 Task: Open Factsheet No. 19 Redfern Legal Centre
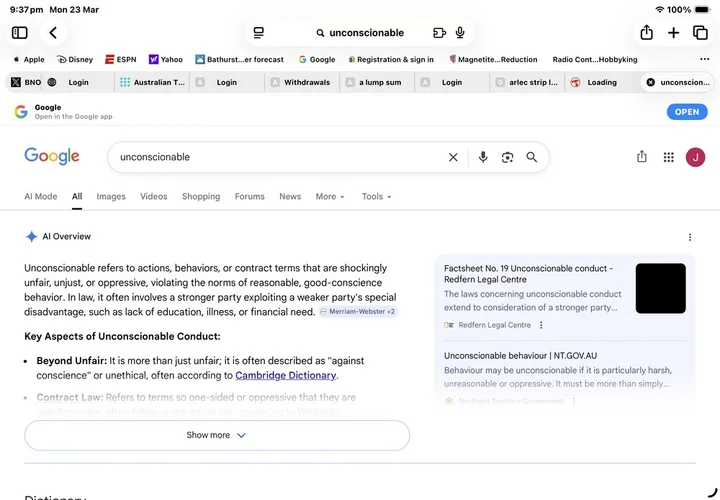(528, 274)
